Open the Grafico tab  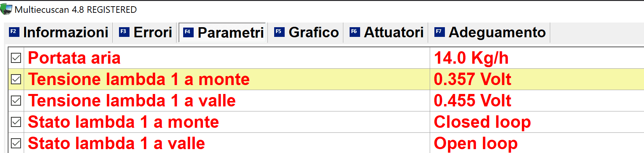point(306,32)
